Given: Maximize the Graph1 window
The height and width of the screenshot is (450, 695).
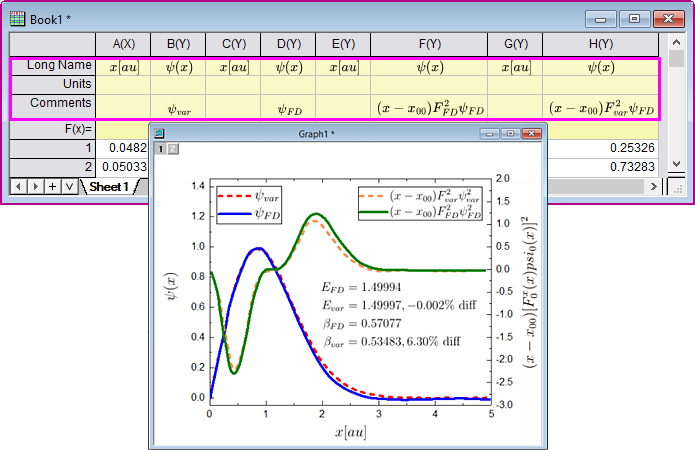Looking at the screenshot, I should click(510, 133).
